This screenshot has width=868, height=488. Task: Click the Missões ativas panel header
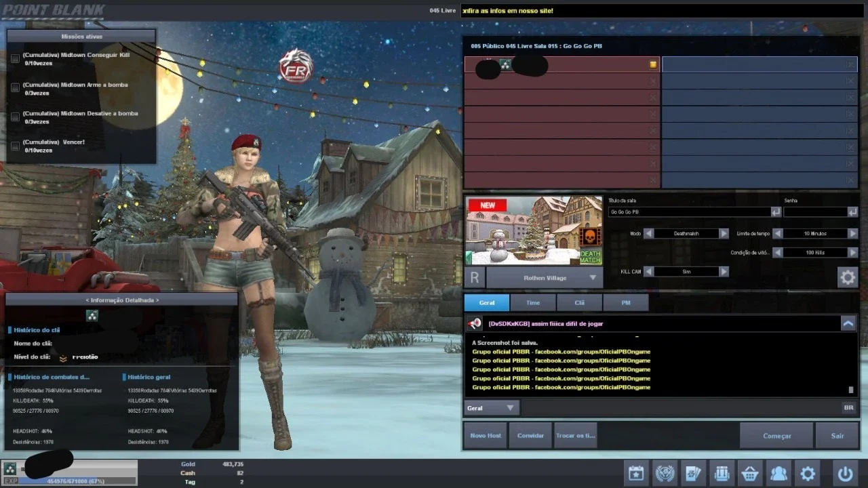click(x=81, y=36)
